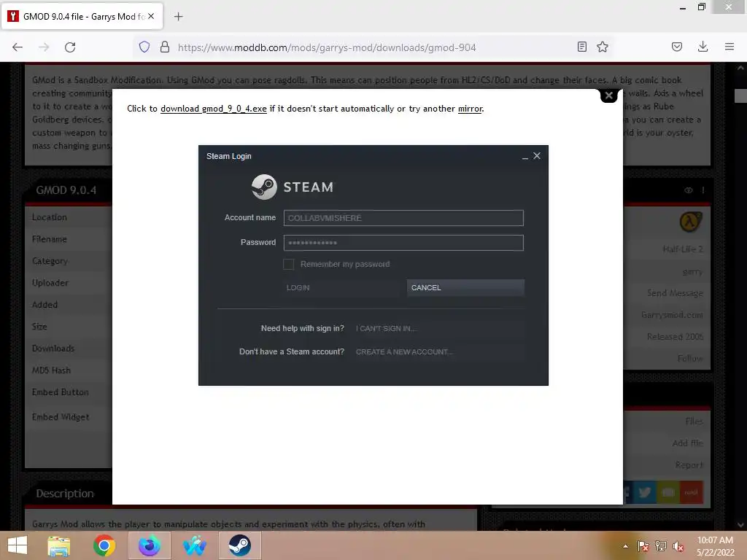Screen dimensions: 747x560
Task: Click the Report link
Action: [x=689, y=464]
